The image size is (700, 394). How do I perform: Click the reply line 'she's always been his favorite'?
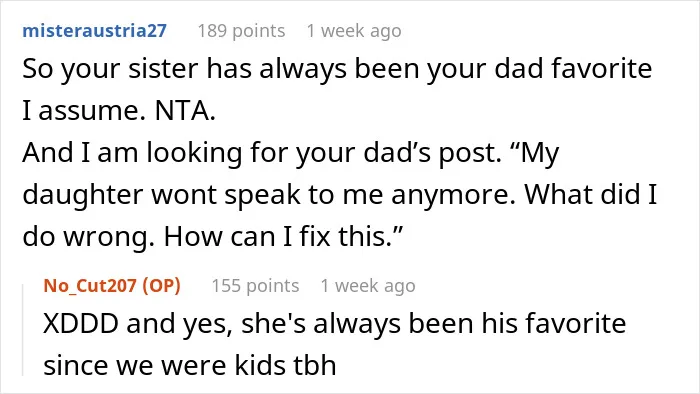434,323
